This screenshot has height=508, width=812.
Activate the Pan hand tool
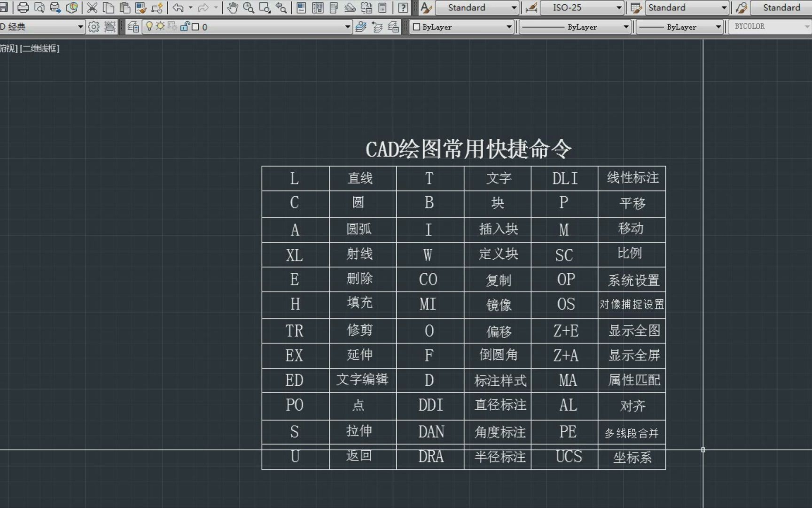(x=232, y=8)
